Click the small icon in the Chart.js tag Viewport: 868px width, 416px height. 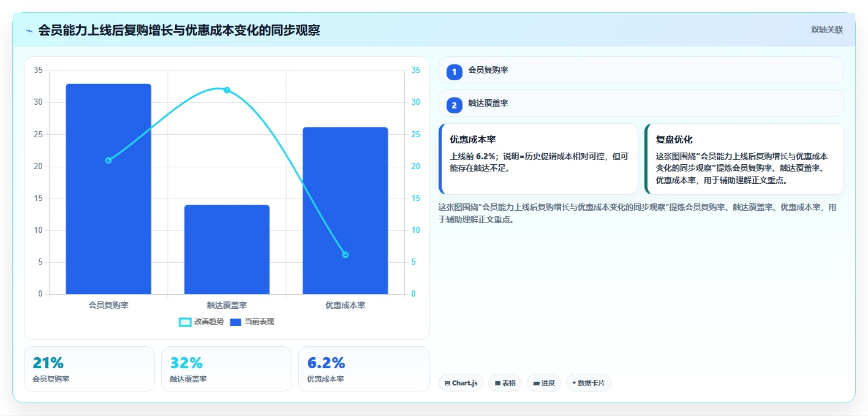point(447,384)
